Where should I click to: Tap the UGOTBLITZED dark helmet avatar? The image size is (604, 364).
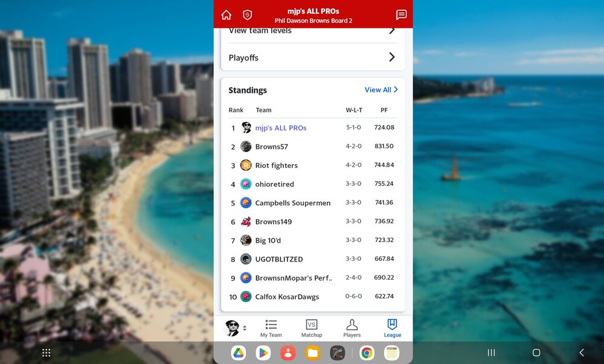point(246,259)
